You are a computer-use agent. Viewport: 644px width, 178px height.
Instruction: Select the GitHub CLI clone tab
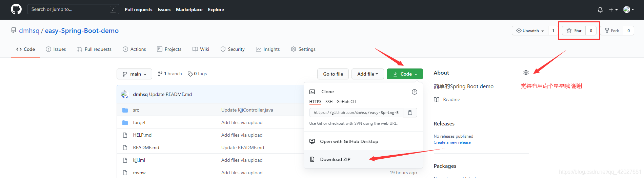click(x=346, y=102)
